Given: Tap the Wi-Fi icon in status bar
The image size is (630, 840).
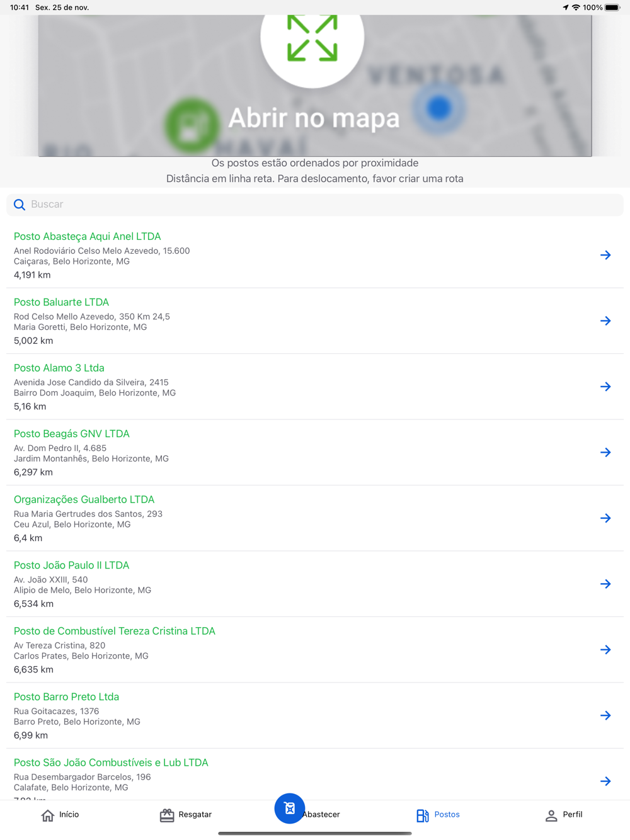Looking at the screenshot, I should [576, 8].
